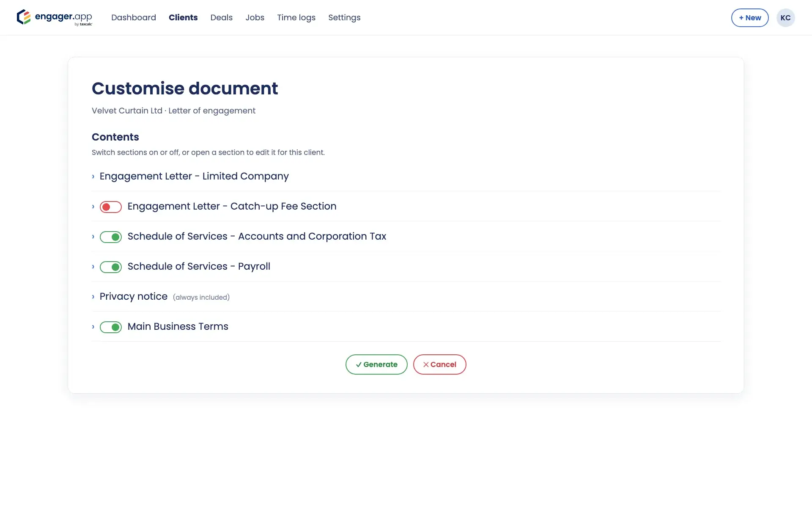Open the Main Business Terms label
The width and height of the screenshot is (812, 508).
coord(178,326)
